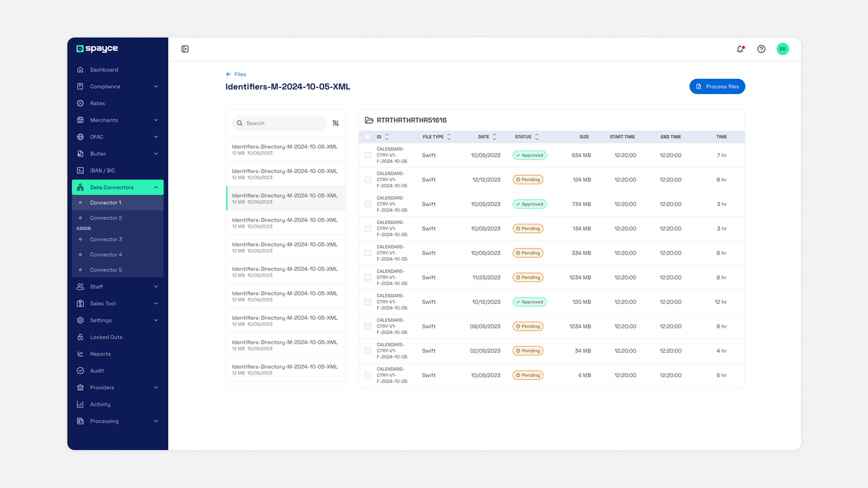Check the row dated 12/12/2023 checkbox
This screenshot has width=868, height=488.
coord(368,180)
